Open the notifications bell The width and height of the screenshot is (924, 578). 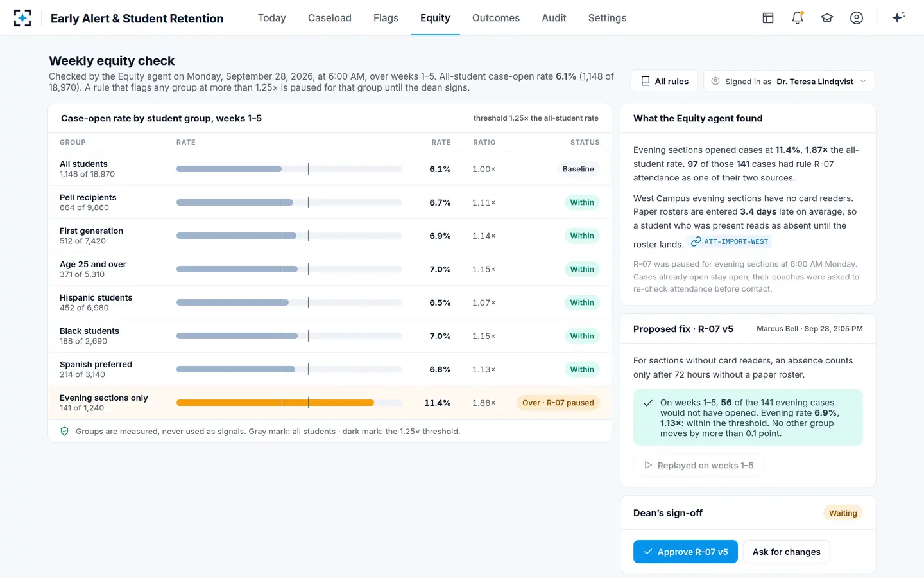point(798,18)
